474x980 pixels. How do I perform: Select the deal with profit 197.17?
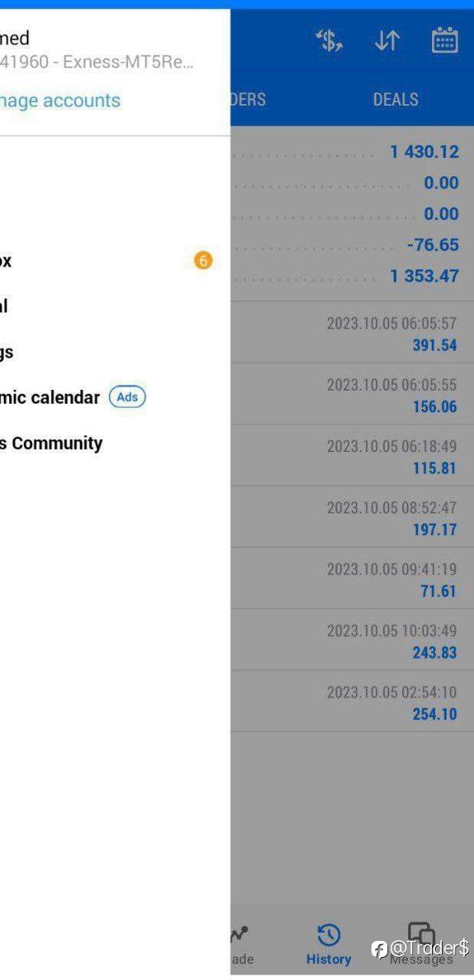[x=352, y=517]
